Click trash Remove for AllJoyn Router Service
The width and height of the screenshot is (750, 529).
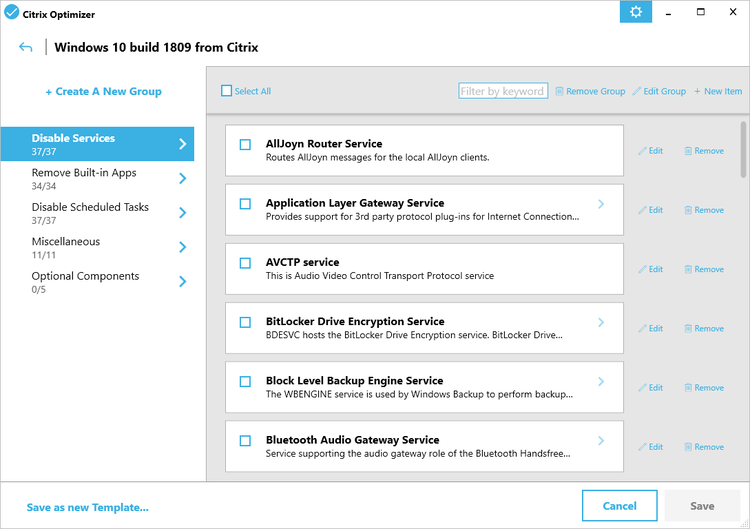[x=704, y=151]
